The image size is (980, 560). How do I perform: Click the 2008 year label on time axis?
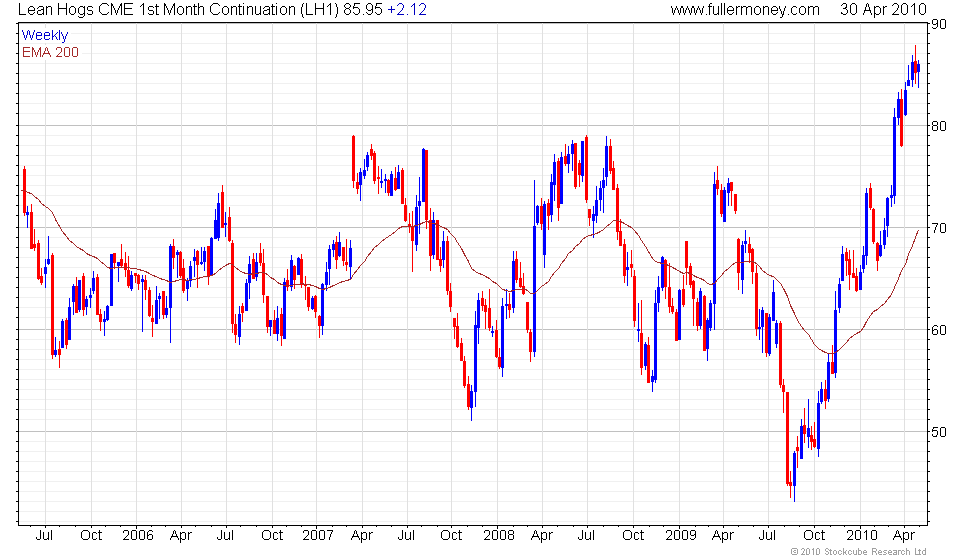(x=499, y=536)
